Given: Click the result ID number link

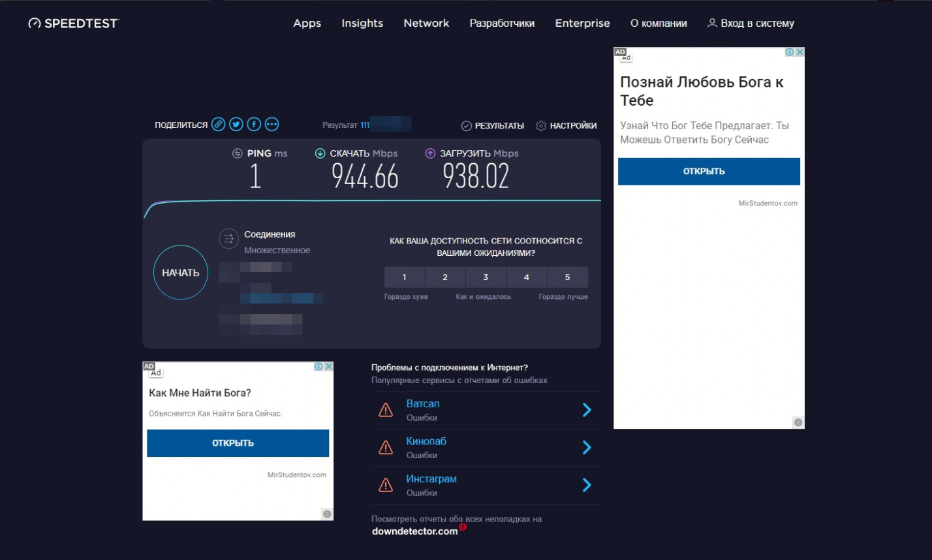Looking at the screenshot, I should tap(386, 125).
